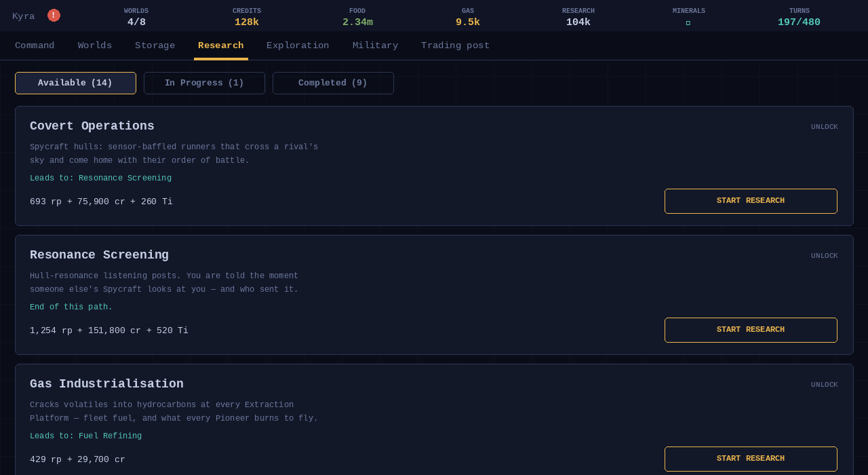Image resolution: width=868 pixels, height=475 pixels.
Task: Open the Storage tab
Action: point(155,45)
